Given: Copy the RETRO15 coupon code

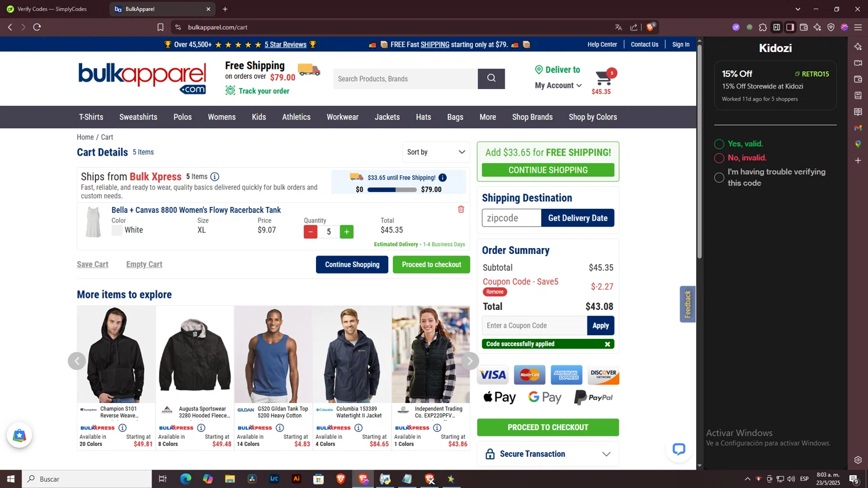Looking at the screenshot, I should pyautogui.click(x=812, y=74).
